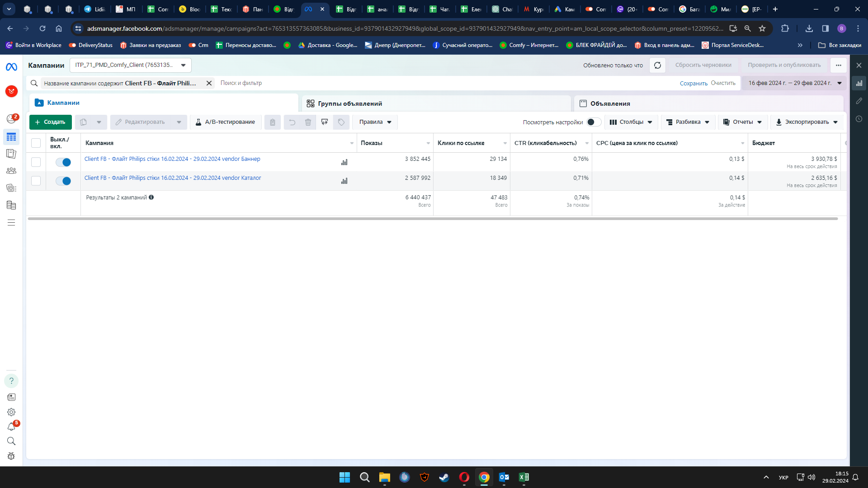Expand the ad account selector dropdown
The width and height of the screenshot is (868, 488).
tap(131, 65)
